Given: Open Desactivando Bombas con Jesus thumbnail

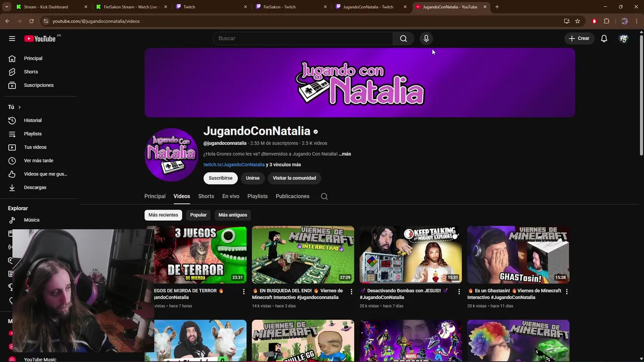Looking at the screenshot, I should tap(411, 254).
